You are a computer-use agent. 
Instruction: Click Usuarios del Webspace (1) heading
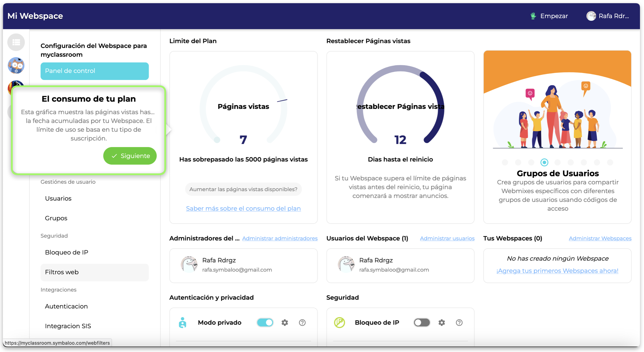[367, 238]
